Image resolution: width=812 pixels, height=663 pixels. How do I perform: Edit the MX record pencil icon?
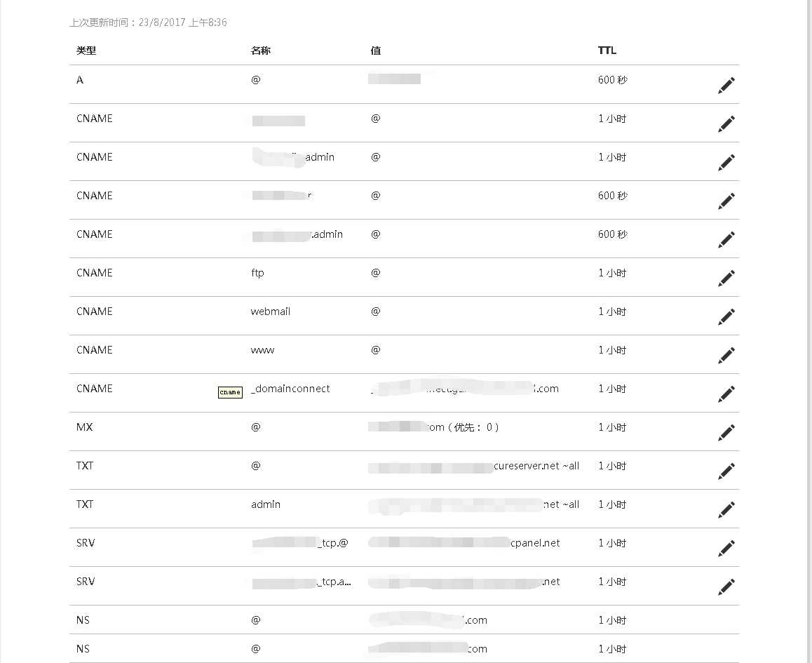pos(726,432)
